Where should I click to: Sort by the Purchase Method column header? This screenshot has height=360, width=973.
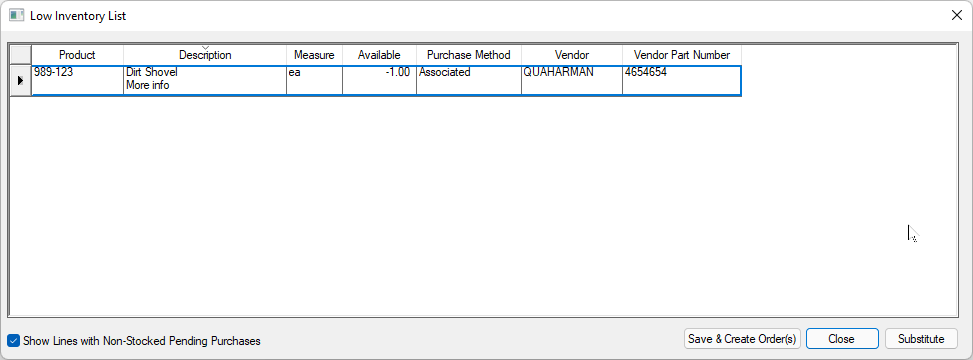point(469,55)
